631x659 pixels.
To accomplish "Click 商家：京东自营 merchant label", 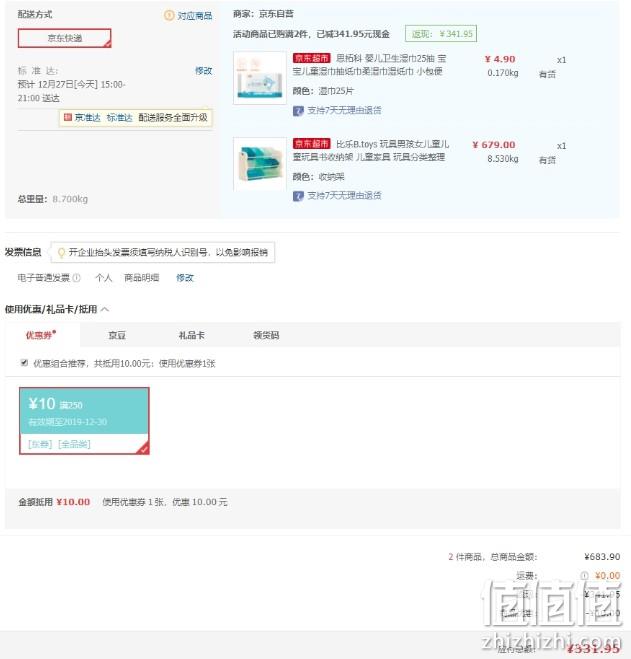I will (x=264, y=14).
